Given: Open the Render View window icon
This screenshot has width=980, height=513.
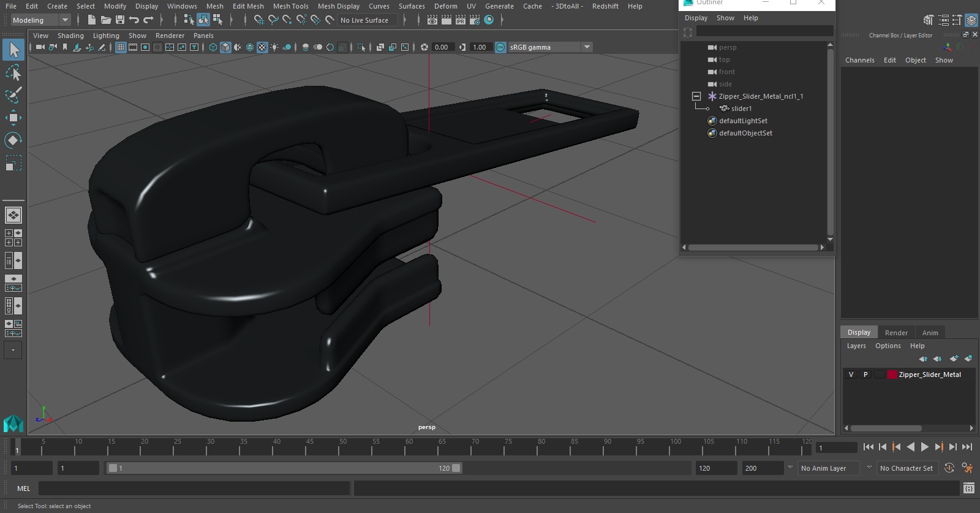Looking at the screenshot, I should (x=432, y=20).
